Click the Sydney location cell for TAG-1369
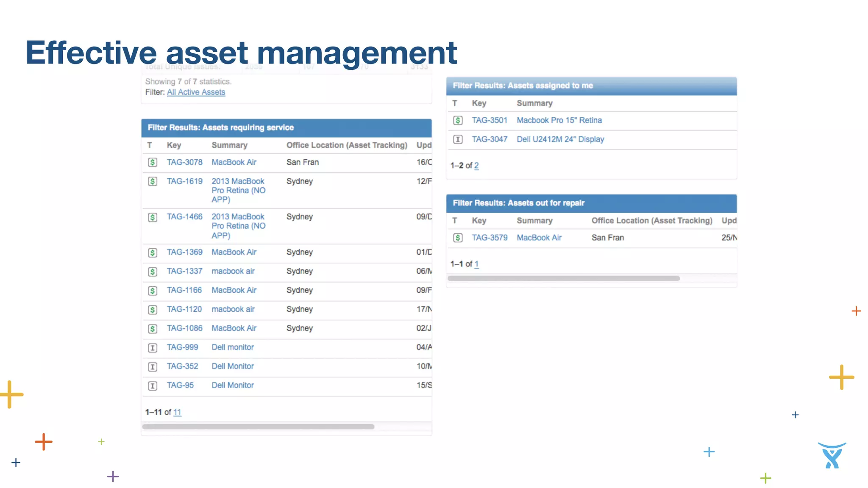Image resolution: width=868 pixels, height=488 pixels. 300,252
